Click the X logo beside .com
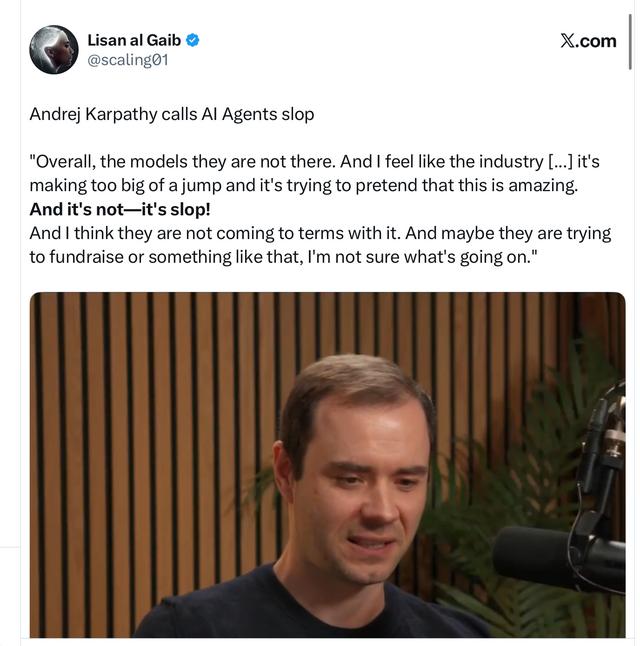Screen dimensions: 640x646 coord(567,41)
